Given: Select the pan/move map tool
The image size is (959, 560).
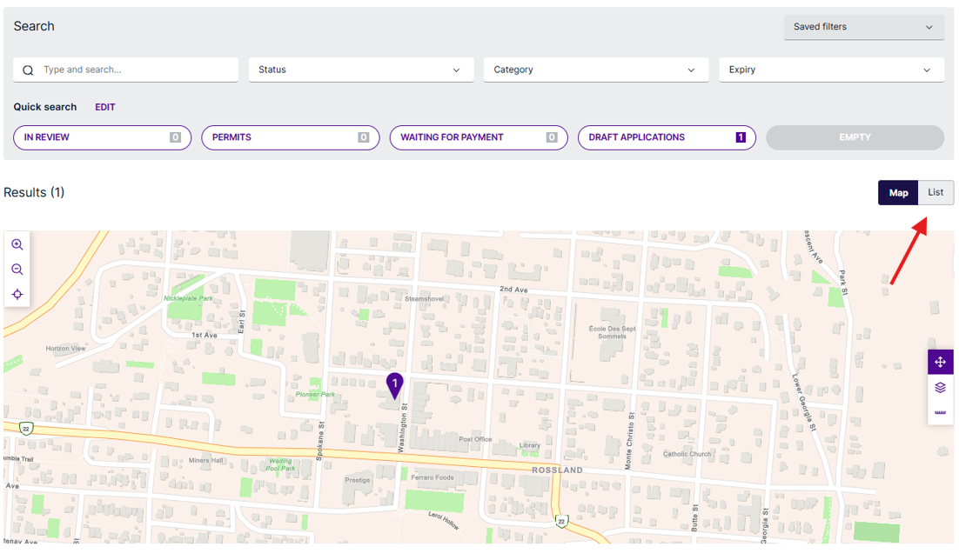Looking at the screenshot, I should click(940, 362).
